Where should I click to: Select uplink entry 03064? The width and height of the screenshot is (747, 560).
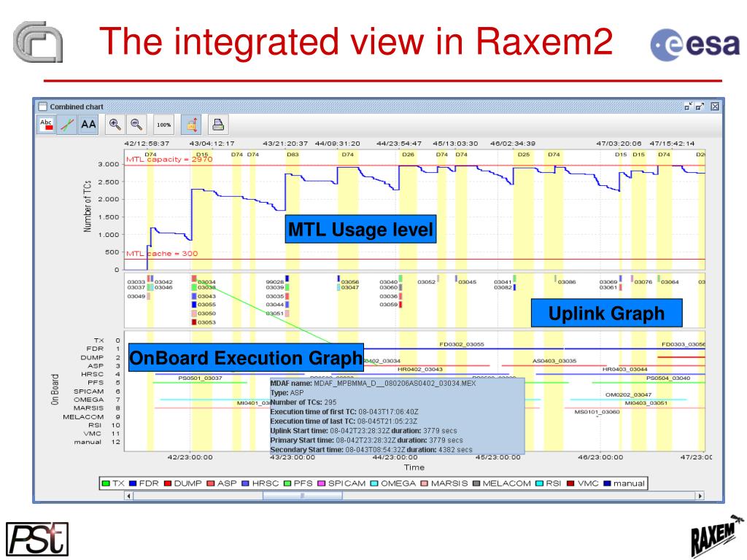pyautogui.click(x=670, y=282)
